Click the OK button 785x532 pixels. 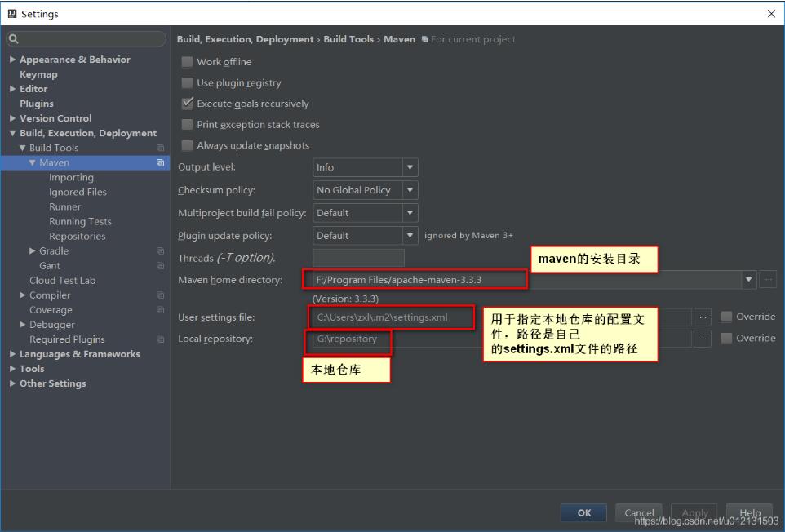583,512
